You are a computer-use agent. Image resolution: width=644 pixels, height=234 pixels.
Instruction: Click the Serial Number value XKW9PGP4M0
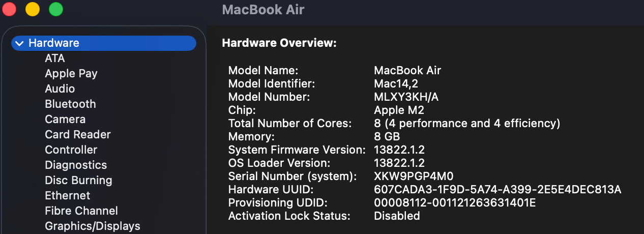click(x=414, y=177)
